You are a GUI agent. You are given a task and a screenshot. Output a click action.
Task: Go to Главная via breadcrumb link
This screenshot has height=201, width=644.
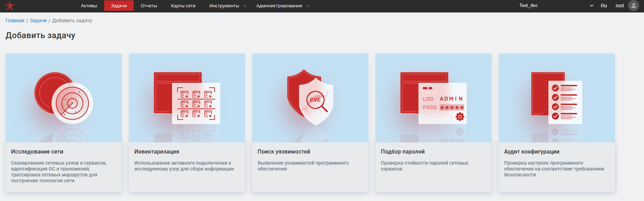(x=15, y=20)
